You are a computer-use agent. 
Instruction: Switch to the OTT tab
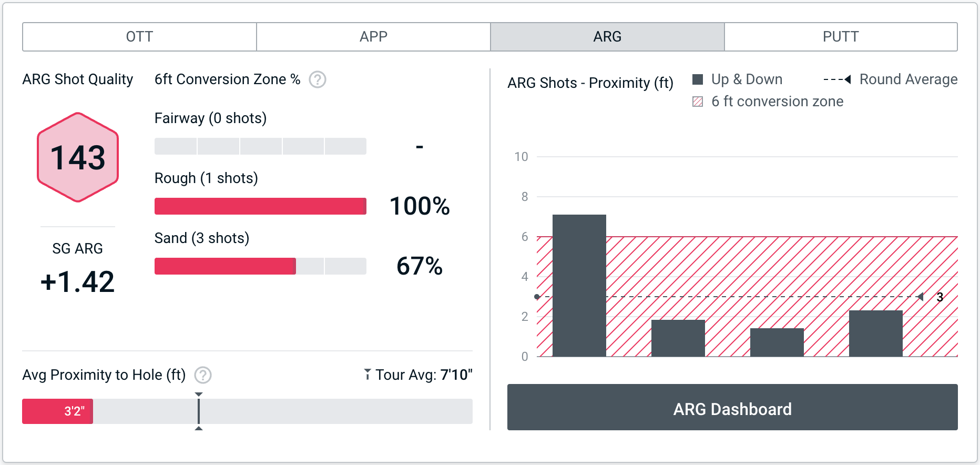coord(139,37)
